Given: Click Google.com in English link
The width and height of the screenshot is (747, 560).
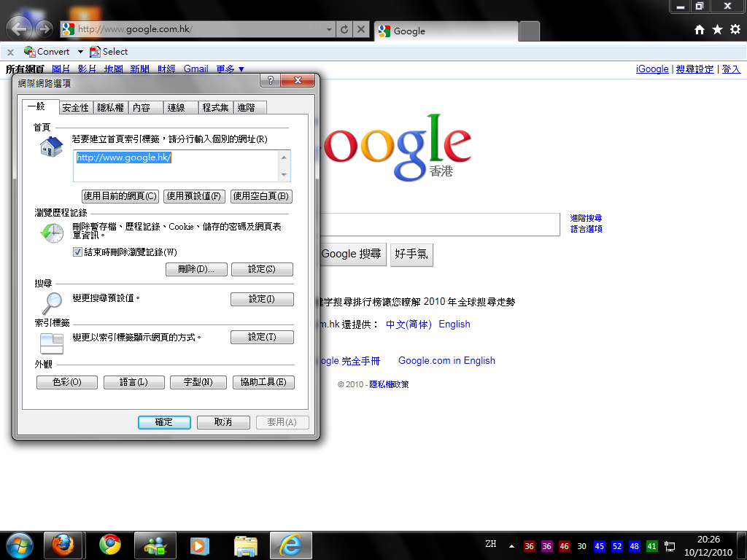Looking at the screenshot, I should pos(447,361).
